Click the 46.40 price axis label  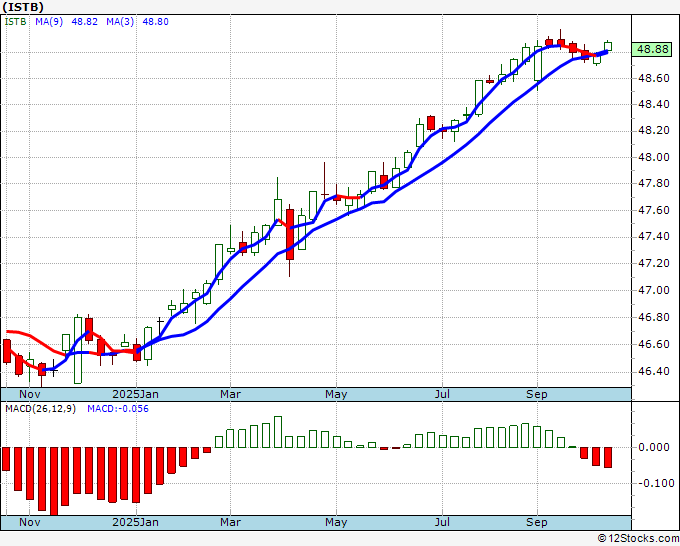[x=653, y=371]
